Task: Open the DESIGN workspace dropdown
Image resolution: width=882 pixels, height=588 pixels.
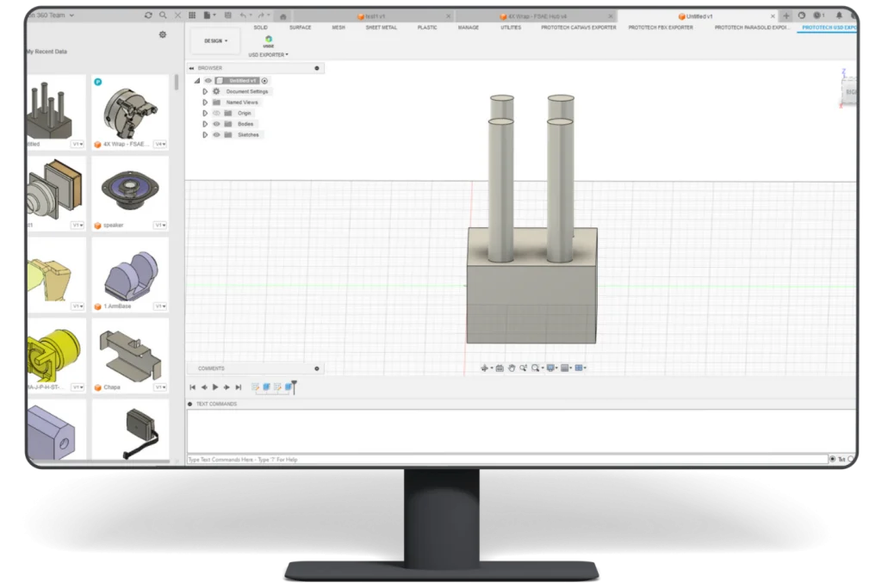Action: point(214,40)
